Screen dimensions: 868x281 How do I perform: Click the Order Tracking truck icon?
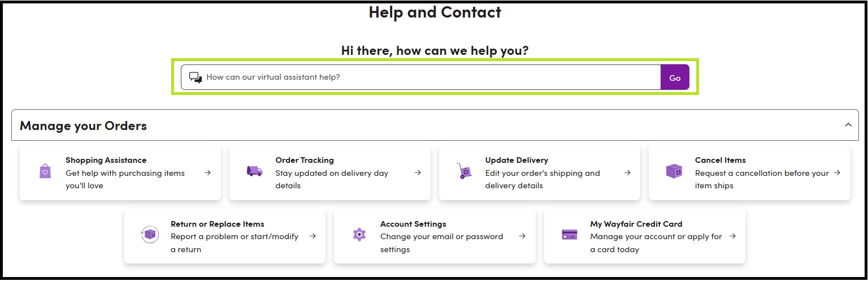(255, 171)
